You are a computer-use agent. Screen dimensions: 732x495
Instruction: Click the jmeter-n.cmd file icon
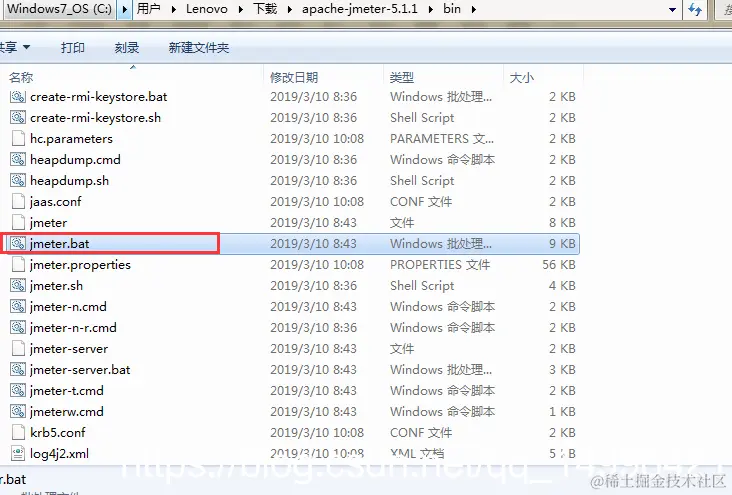[18, 307]
